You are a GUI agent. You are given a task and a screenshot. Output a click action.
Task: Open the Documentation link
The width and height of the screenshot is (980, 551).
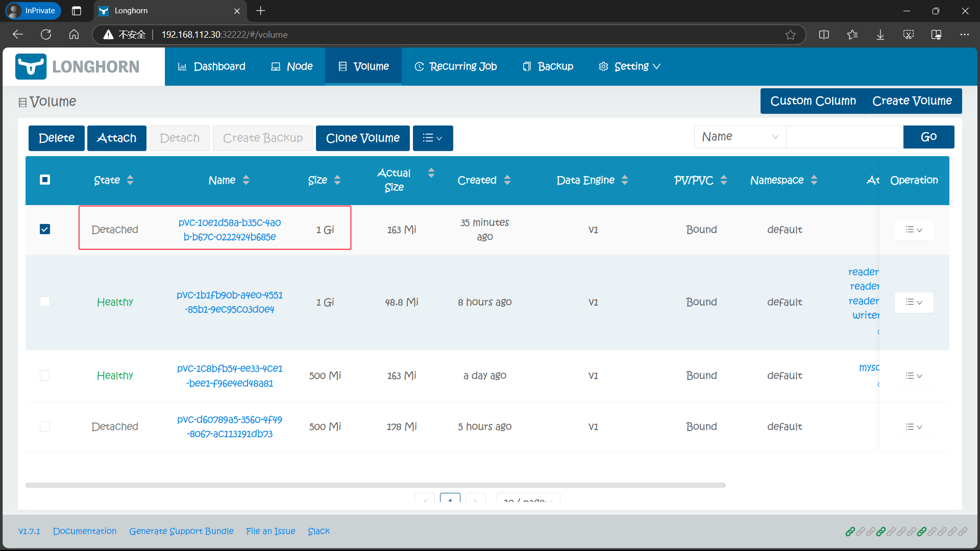point(85,531)
